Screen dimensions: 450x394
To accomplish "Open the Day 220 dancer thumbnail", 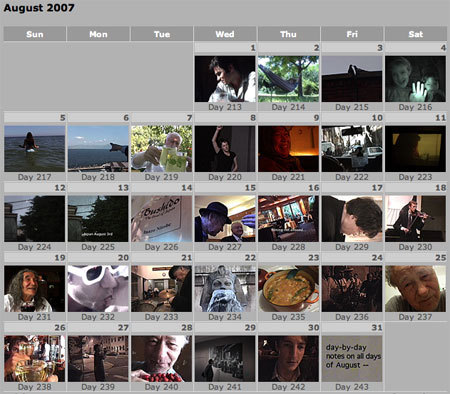I will pos(225,149).
